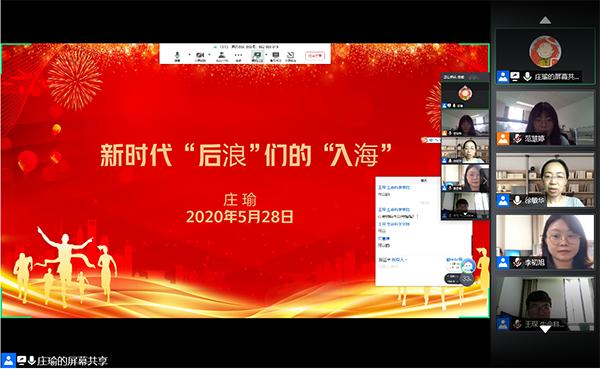Select 范慧婷's video thumbnail
This screenshot has width=600, height=369.
pos(545,118)
